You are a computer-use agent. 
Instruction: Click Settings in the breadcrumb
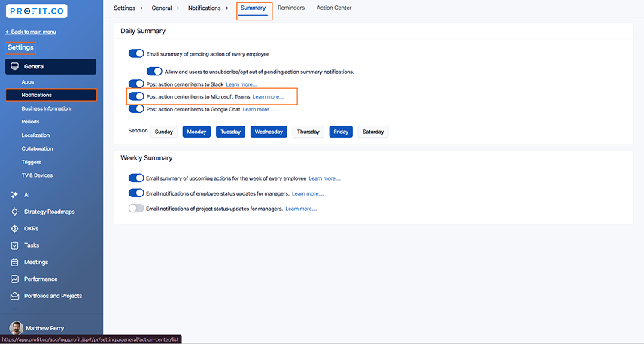(x=124, y=8)
